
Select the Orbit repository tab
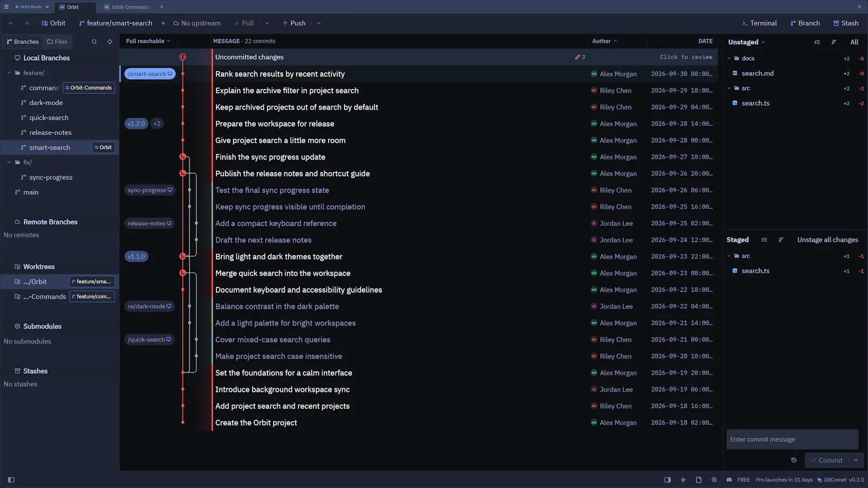pos(75,7)
